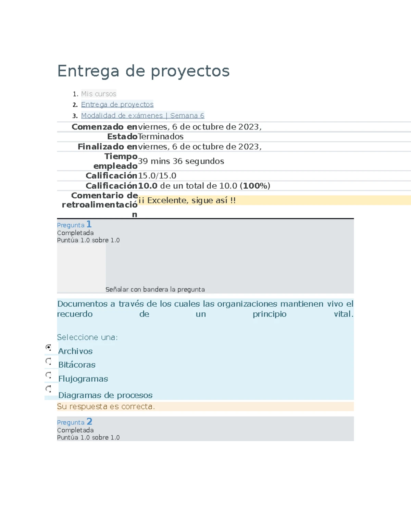The height and width of the screenshot is (532, 411).
Task: Open the Entrega de proyectos breadcrumb link
Action: (x=117, y=104)
